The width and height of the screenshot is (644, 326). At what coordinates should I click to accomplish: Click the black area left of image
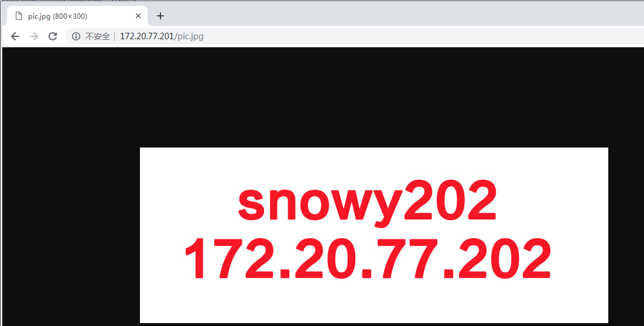click(71, 234)
